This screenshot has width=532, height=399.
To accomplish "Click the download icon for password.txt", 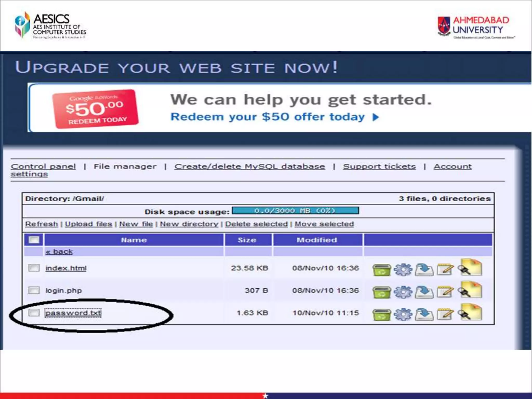I will [x=424, y=314].
